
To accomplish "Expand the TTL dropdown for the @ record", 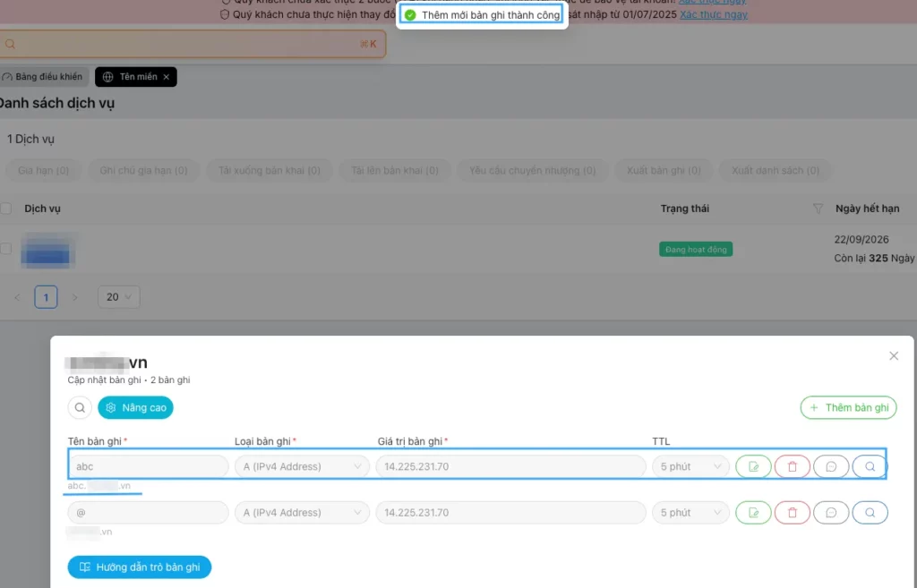I will point(690,513).
